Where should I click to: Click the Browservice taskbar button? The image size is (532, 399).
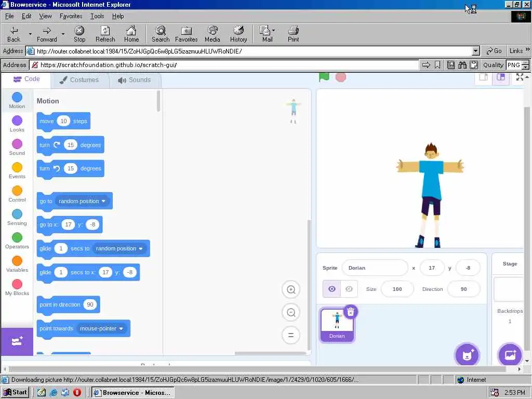point(133,393)
